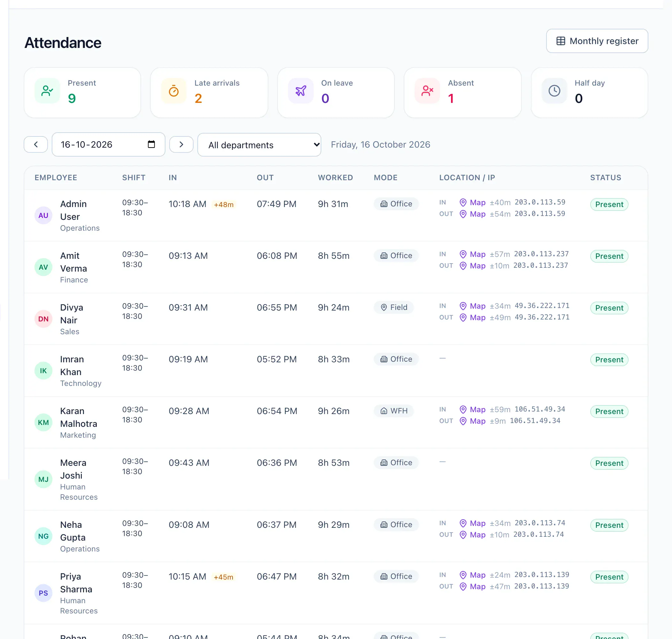Click the STATUS column header

[606, 177]
